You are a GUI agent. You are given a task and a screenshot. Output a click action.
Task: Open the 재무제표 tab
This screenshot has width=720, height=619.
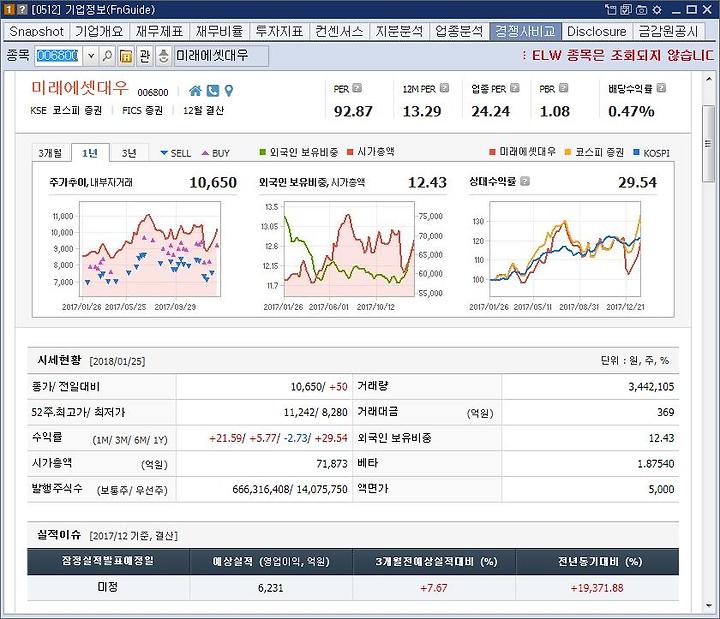click(x=159, y=31)
